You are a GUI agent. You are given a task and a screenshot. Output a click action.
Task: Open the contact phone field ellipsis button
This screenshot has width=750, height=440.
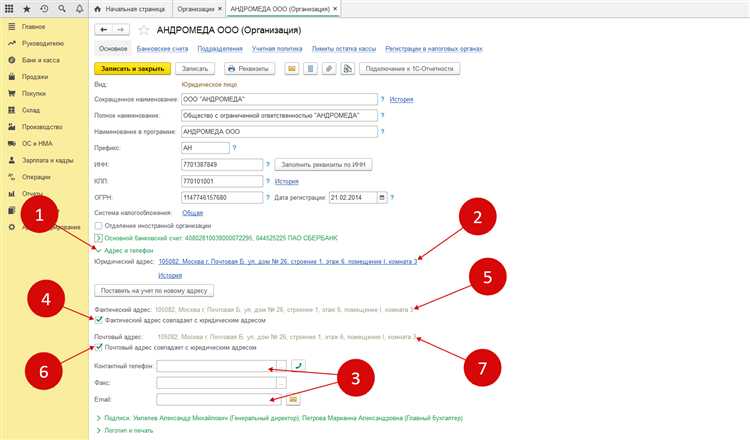[x=281, y=366]
